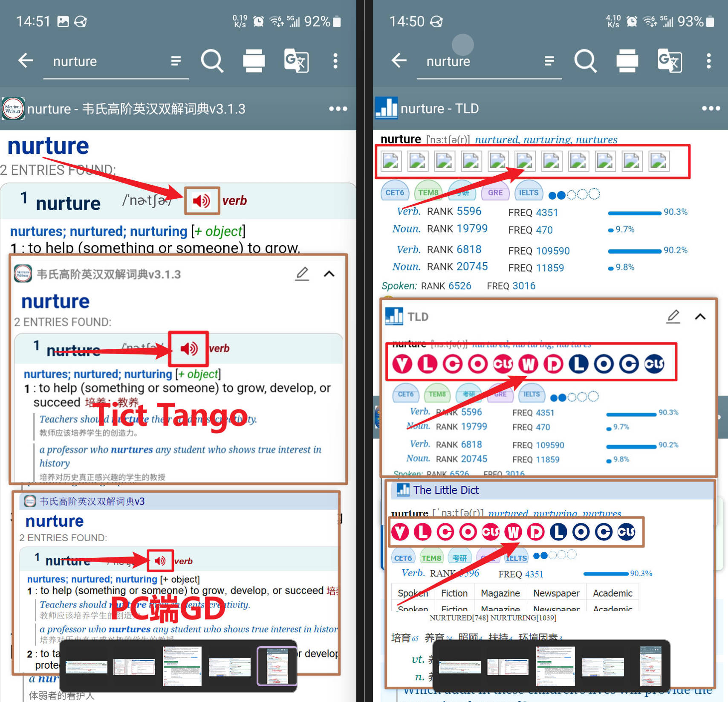Viewport: 728px width, 702px height.
Task: Tap the alarm clock icon in left status bar
Action: tap(258, 21)
